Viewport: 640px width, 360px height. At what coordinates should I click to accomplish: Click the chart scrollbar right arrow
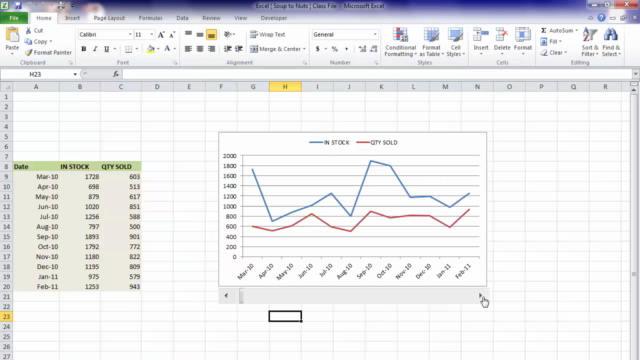[480, 296]
